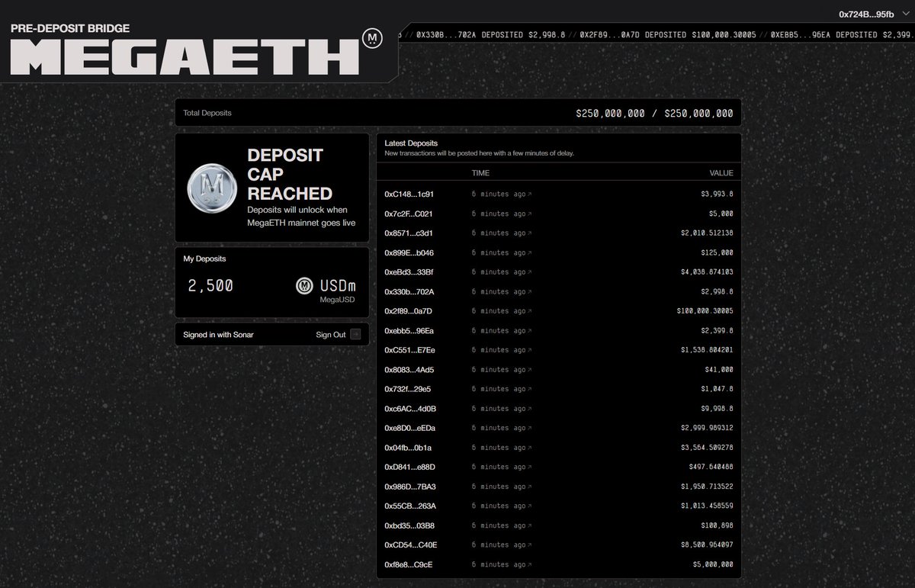Open the external link arrow for 0x8571...c3d1

click(530, 233)
